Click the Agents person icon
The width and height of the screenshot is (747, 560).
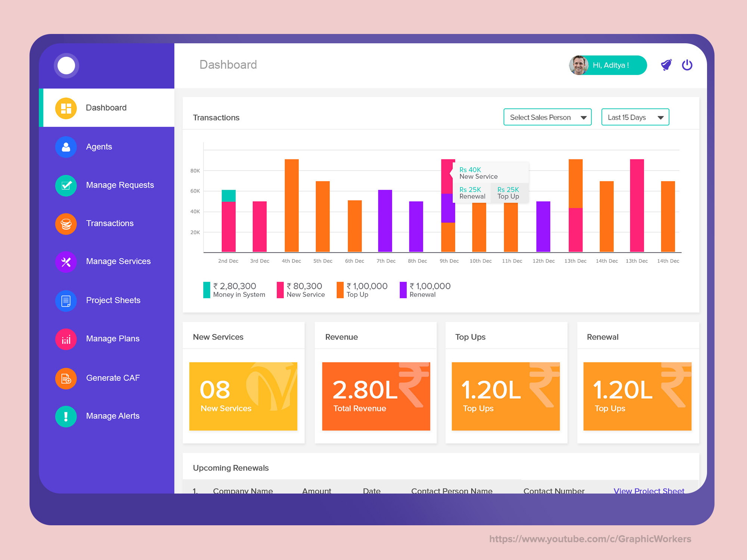[x=66, y=147]
